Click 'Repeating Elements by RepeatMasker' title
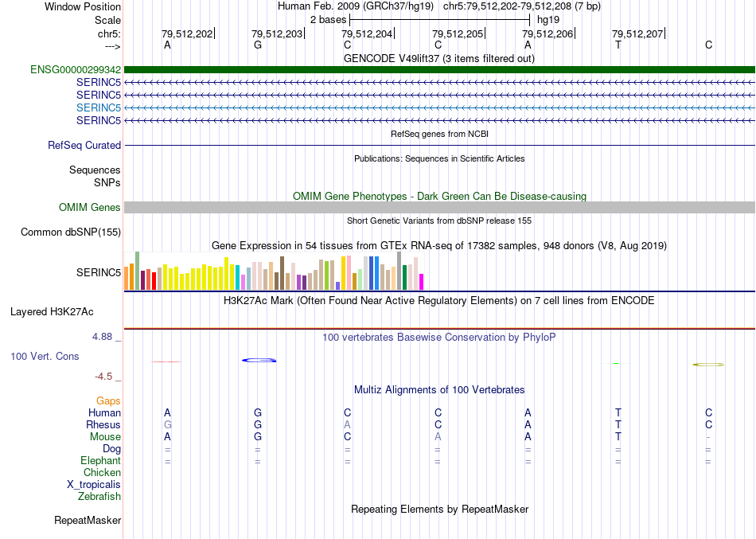 (439, 510)
